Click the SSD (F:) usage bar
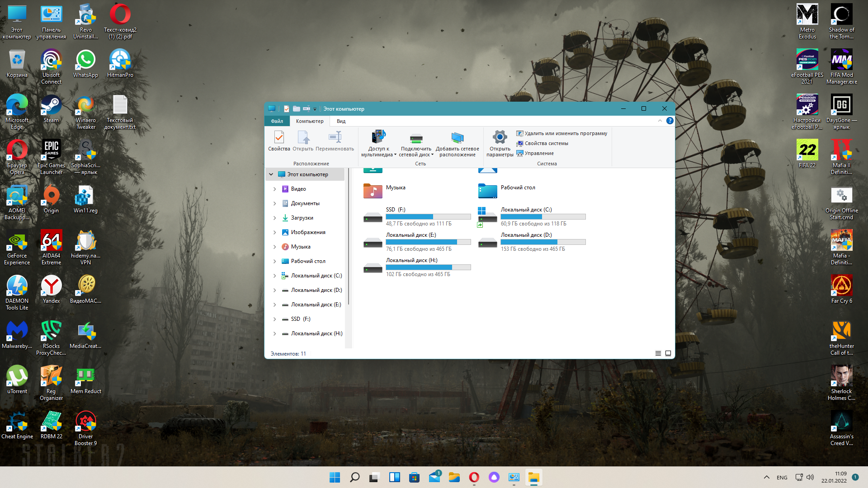Screen dimensions: 868x488 point(428,217)
